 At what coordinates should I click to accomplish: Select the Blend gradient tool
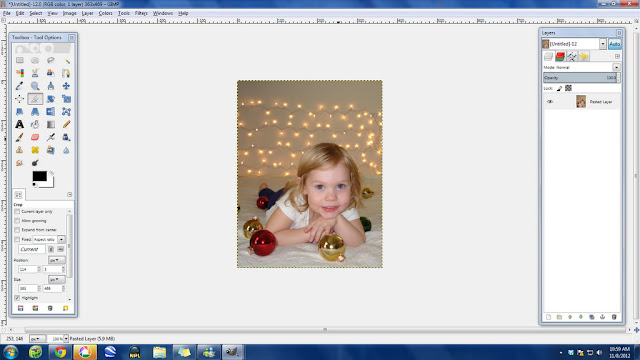51,124
